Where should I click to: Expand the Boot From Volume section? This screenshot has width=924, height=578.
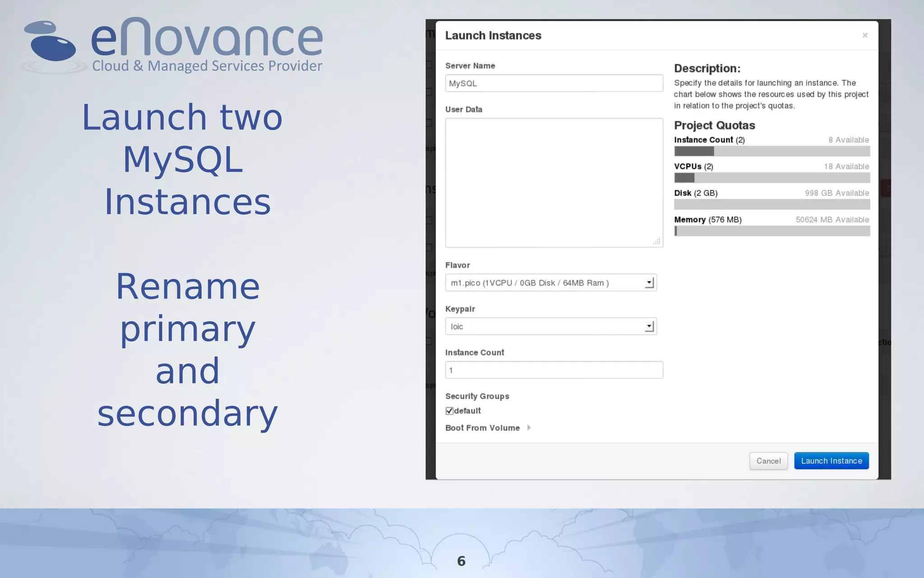[488, 428]
